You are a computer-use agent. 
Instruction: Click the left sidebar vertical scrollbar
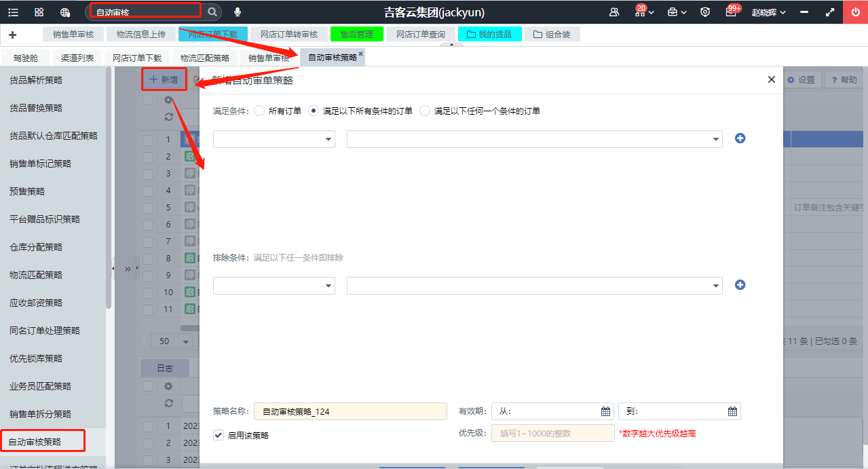[109, 187]
